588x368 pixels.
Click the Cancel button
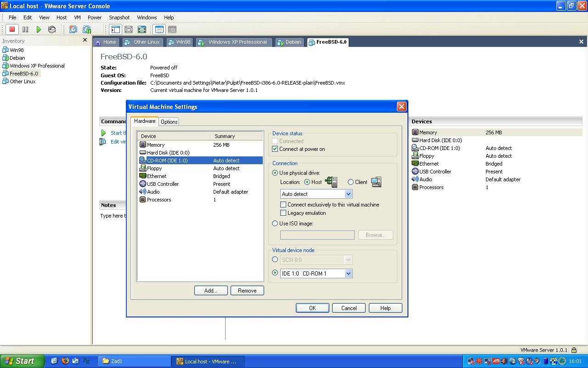pyautogui.click(x=349, y=308)
